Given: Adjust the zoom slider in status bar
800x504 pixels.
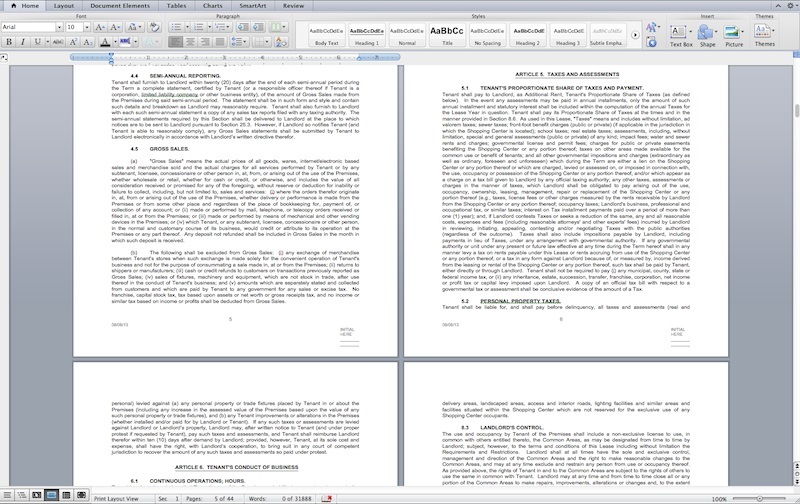Looking at the screenshot, I should coord(760,498).
